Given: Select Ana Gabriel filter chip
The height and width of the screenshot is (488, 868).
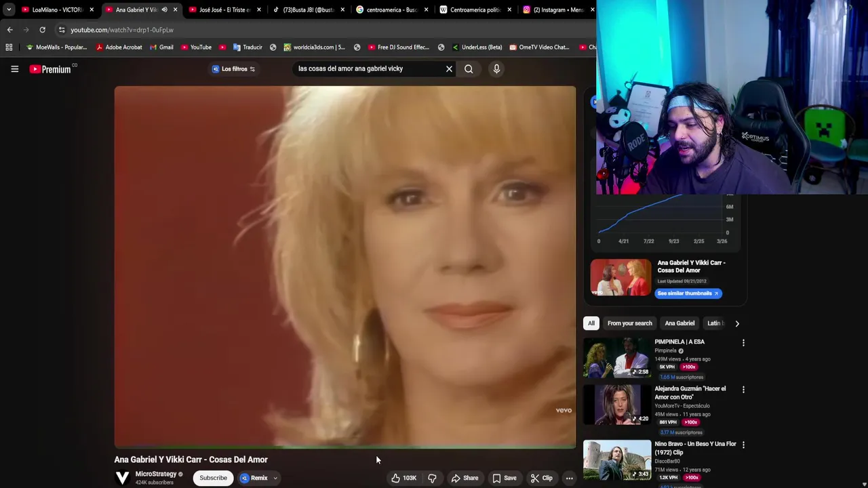Looking at the screenshot, I should [679, 323].
